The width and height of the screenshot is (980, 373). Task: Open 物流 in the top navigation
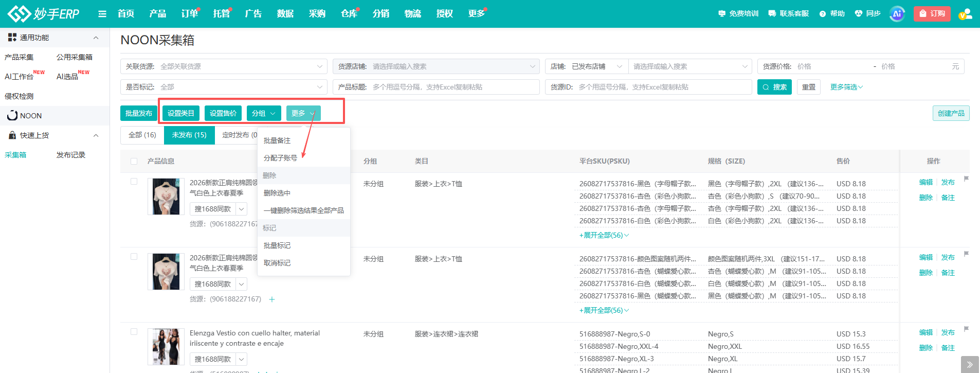413,14
